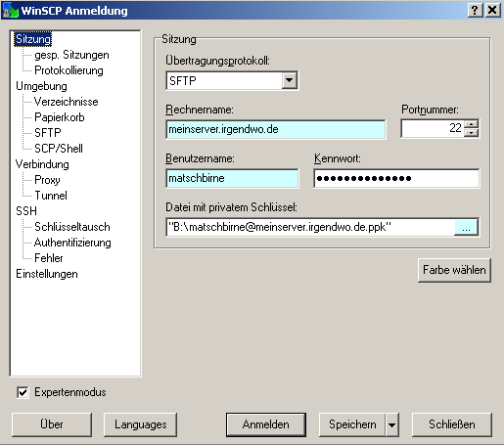504x445 pixels.
Task: Select Sitzung in the tree
Action: [x=33, y=39]
